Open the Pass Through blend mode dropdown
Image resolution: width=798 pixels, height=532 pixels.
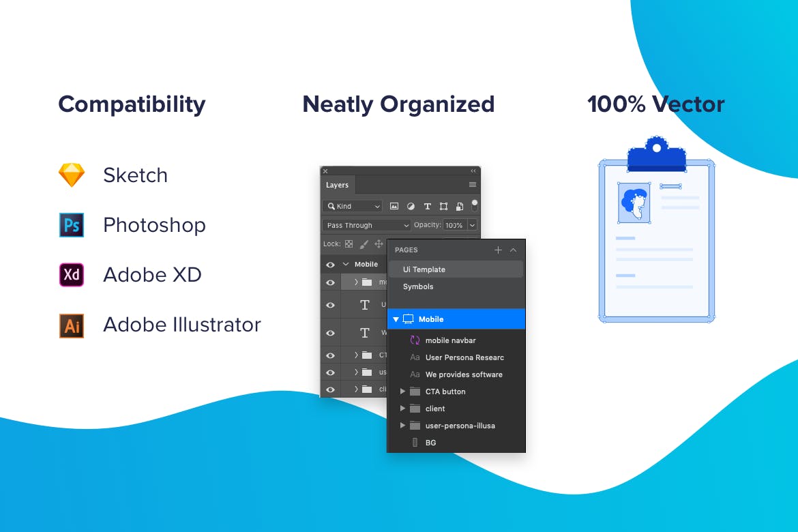[366, 225]
